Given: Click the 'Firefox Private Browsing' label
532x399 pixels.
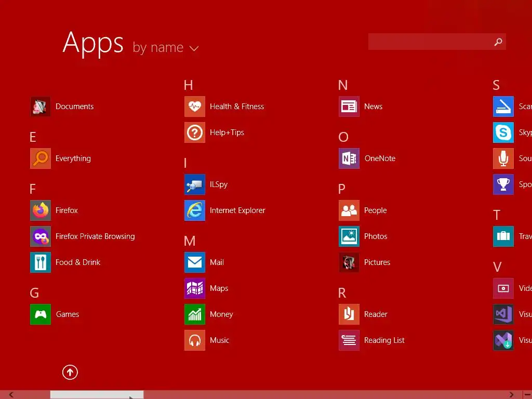Looking at the screenshot, I should 96,236.
